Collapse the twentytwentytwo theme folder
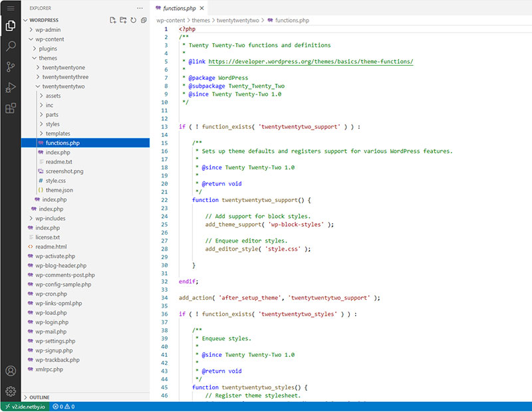Image resolution: width=532 pixels, height=412 pixels. pos(63,86)
